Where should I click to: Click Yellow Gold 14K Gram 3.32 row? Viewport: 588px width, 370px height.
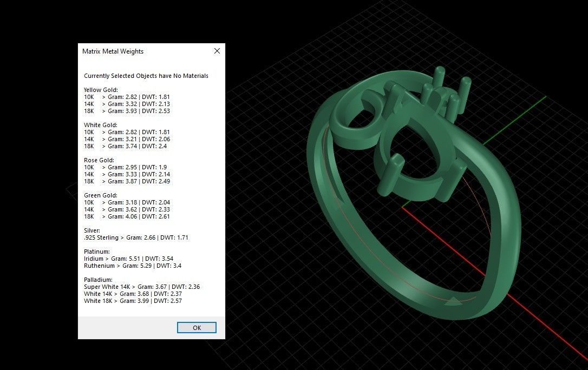(127, 104)
